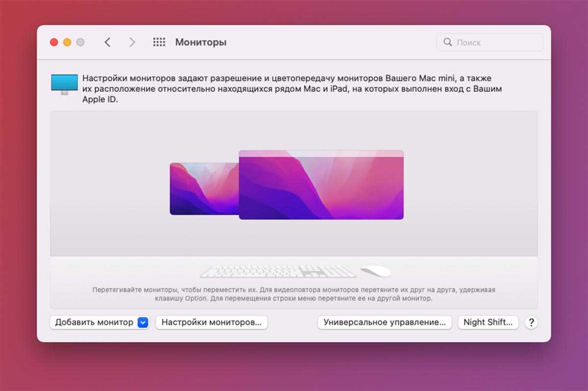This screenshot has width=588, height=391.
Task: Click the "Мониторы" window title
Action: point(200,42)
